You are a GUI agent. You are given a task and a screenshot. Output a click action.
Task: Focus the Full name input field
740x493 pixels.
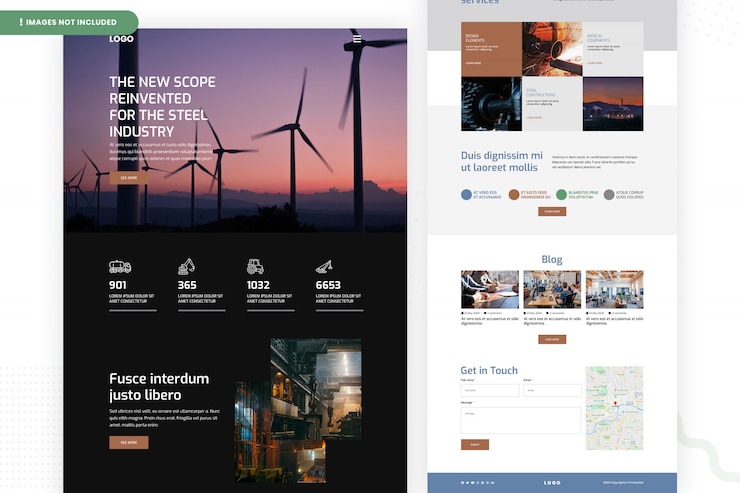[x=490, y=390]
